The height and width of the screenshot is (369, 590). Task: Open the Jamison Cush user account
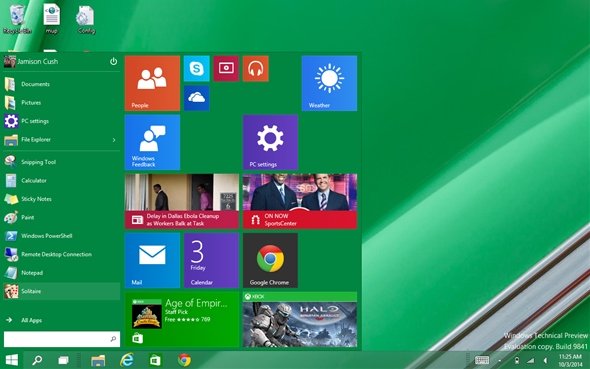tap(31, 62)
